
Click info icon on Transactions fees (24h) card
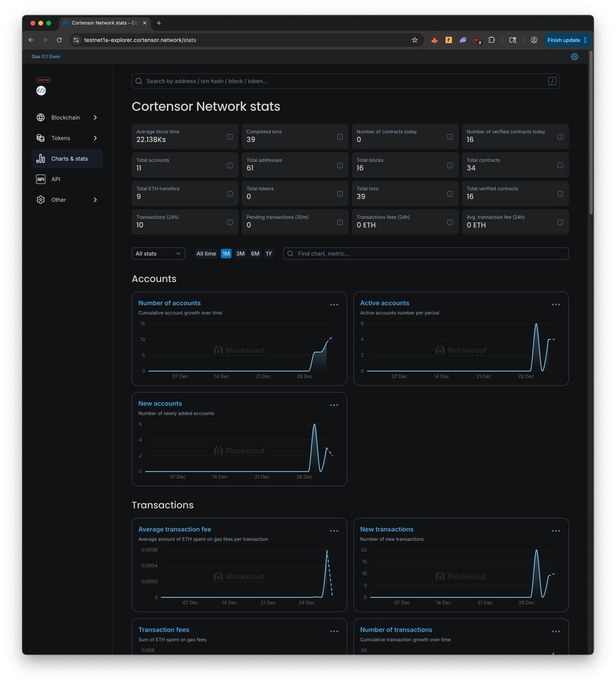point(450,222)
